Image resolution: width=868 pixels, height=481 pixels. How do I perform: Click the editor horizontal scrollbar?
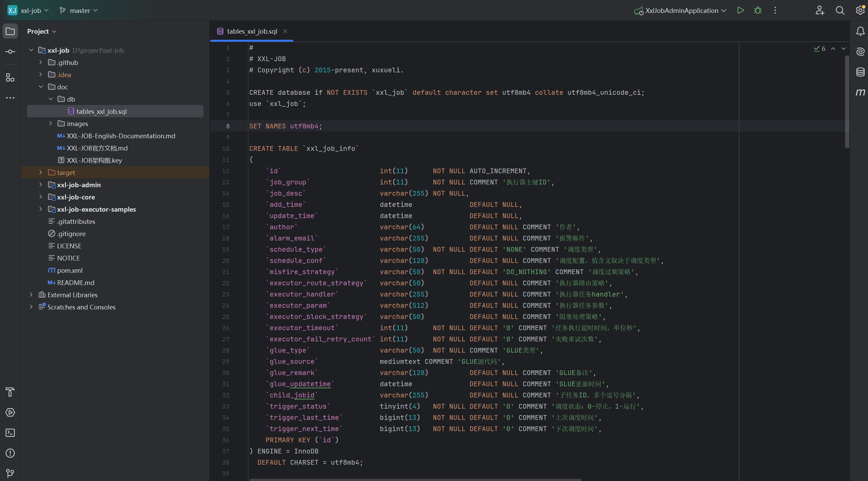click(415, 480)
